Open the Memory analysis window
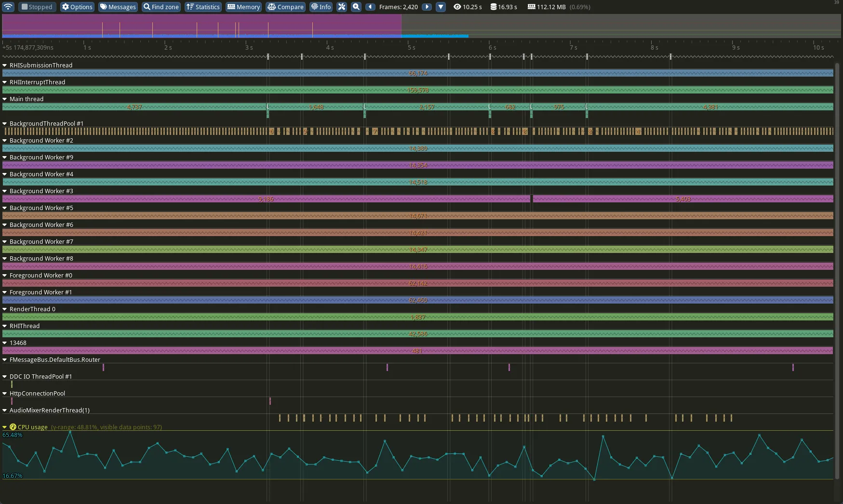 243,7
